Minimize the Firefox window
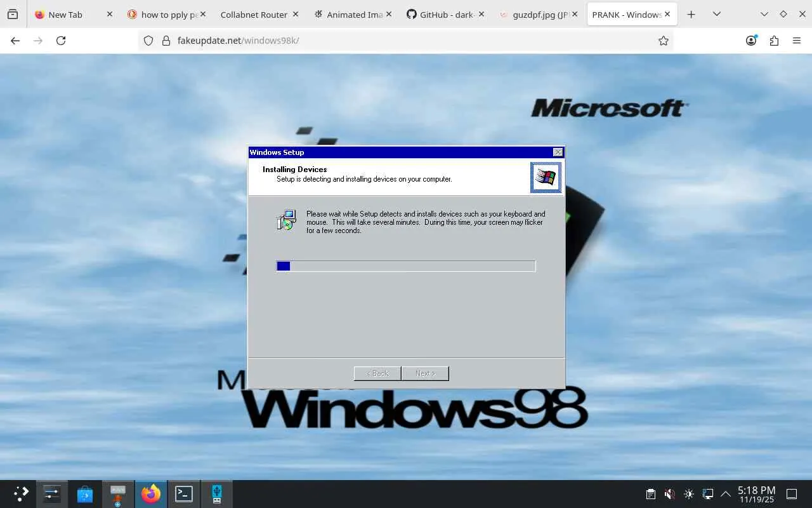The width and height of the screenshot is (812, 508). [764, 14]
